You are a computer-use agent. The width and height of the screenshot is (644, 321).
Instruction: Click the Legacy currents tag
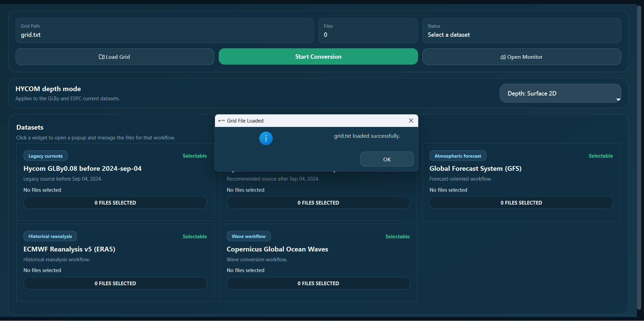(46, 156)
